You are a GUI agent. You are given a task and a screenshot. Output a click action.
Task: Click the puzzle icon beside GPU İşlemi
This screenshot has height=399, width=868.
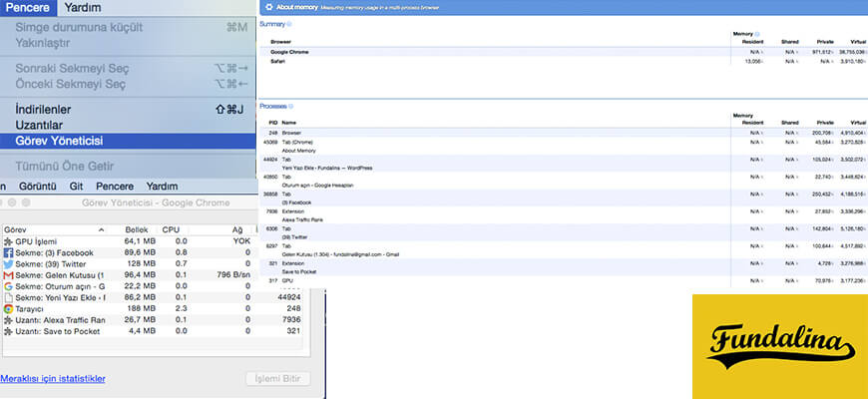(8, 241)
